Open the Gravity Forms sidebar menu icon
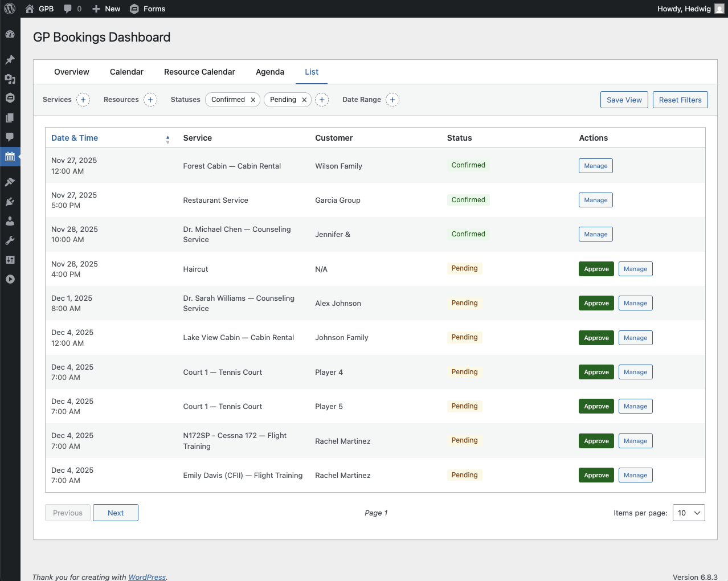This screenshot has height=581, width=728. tap(10, 98)
